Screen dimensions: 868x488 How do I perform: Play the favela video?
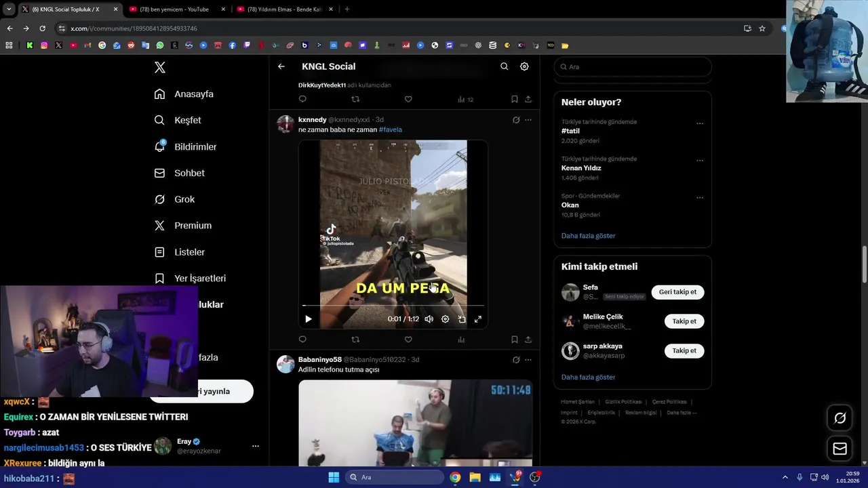pos(309,319)
